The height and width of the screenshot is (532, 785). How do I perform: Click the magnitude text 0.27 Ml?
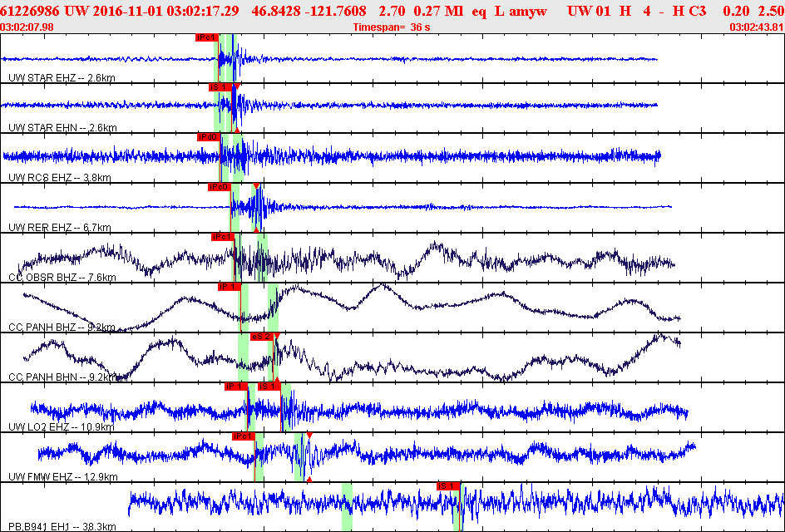tap(438, 11)
